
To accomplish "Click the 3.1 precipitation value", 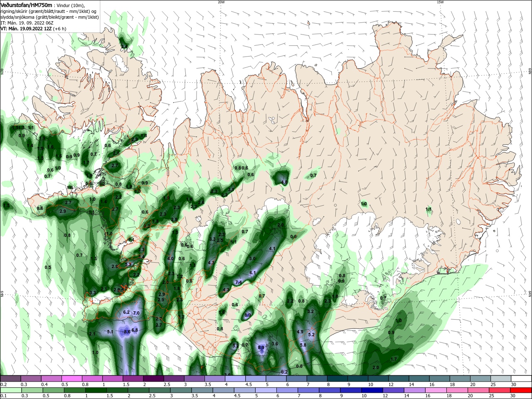I will coord(232,189).
